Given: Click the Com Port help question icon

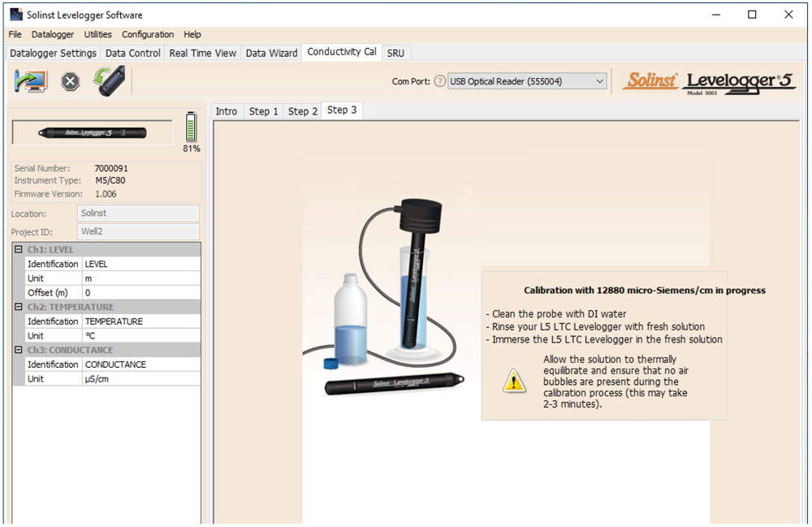Looking at the screenshot, I should tap(439, 81).
